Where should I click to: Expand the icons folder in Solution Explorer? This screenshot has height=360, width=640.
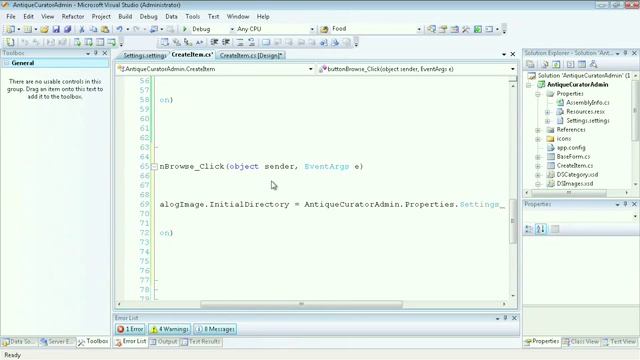538,139
